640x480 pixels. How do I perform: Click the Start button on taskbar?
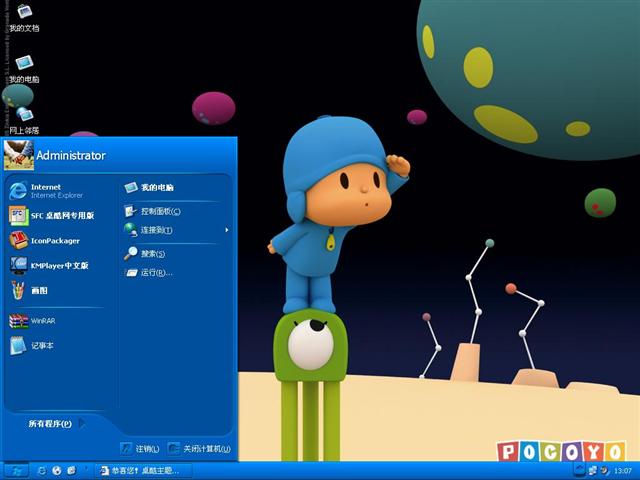click(x=16, y=471)
